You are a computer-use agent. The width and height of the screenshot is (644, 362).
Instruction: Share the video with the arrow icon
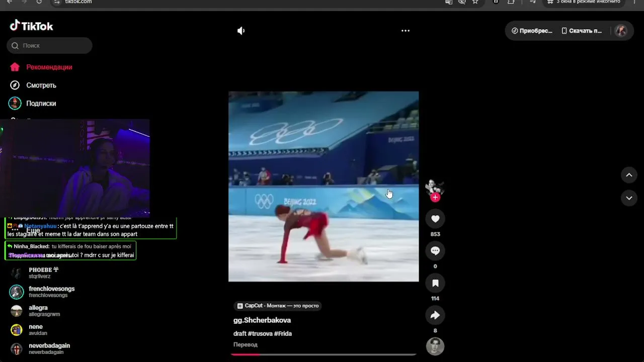pos(435,315)
